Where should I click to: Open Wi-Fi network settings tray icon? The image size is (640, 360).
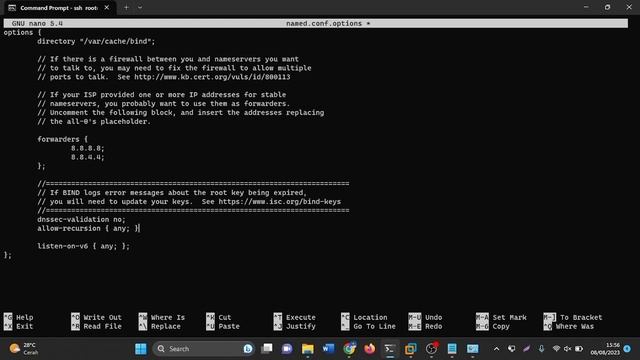coord(556,349)
